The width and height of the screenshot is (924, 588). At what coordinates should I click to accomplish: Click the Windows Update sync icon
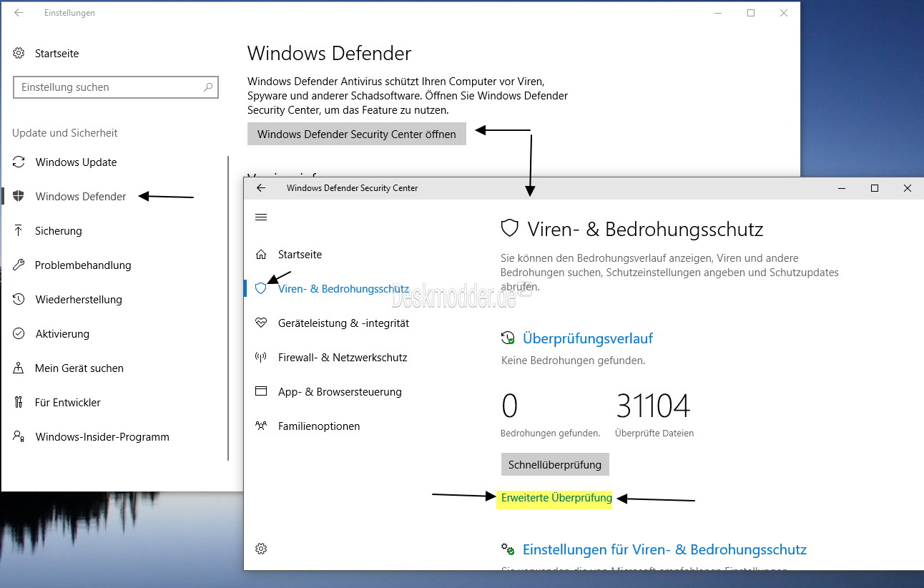(19, 162)
